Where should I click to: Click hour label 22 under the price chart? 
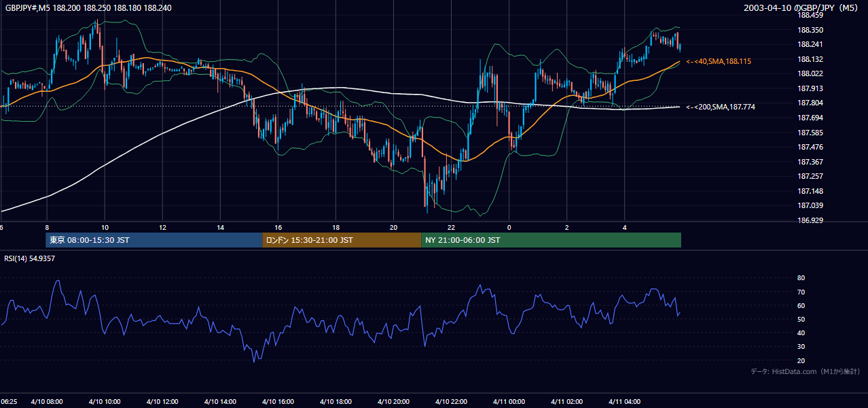tap(451, 227)
